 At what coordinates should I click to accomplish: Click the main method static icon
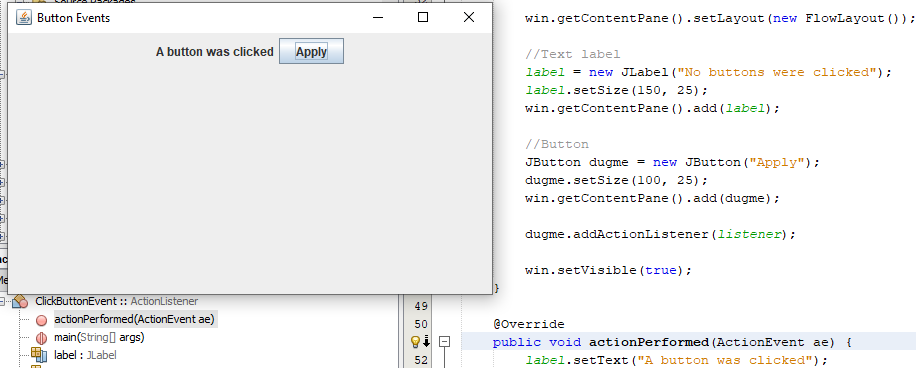pyautogui.click(x=41, y=338)
